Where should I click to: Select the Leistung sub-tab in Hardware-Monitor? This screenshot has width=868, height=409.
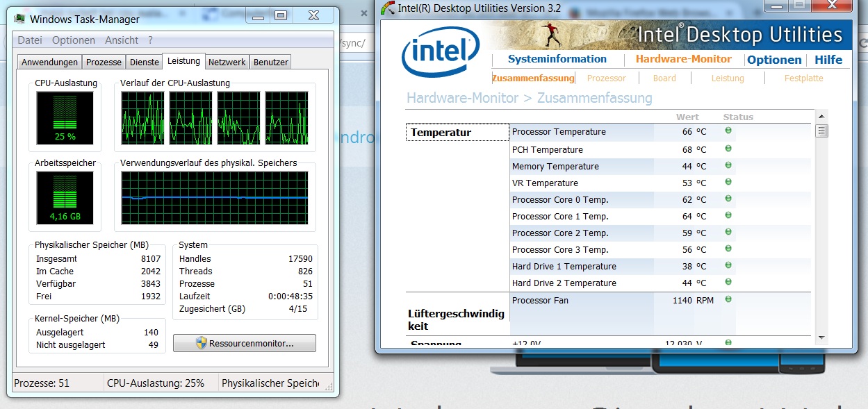tap(728, 78)
